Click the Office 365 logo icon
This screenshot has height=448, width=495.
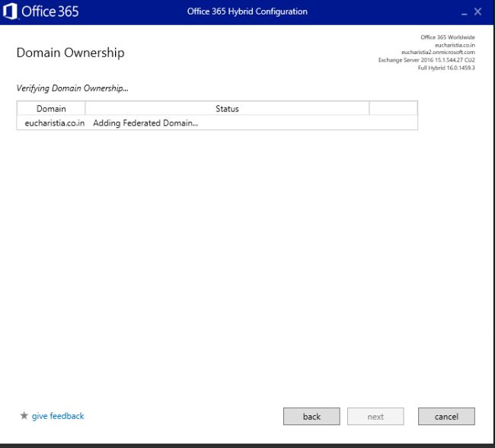[x=10, y=11]
